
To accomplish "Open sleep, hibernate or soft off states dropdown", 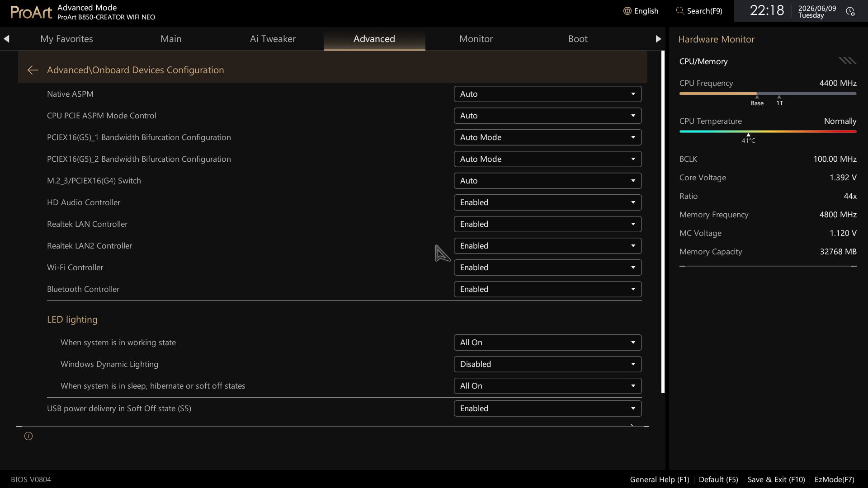I will (547, 386).
